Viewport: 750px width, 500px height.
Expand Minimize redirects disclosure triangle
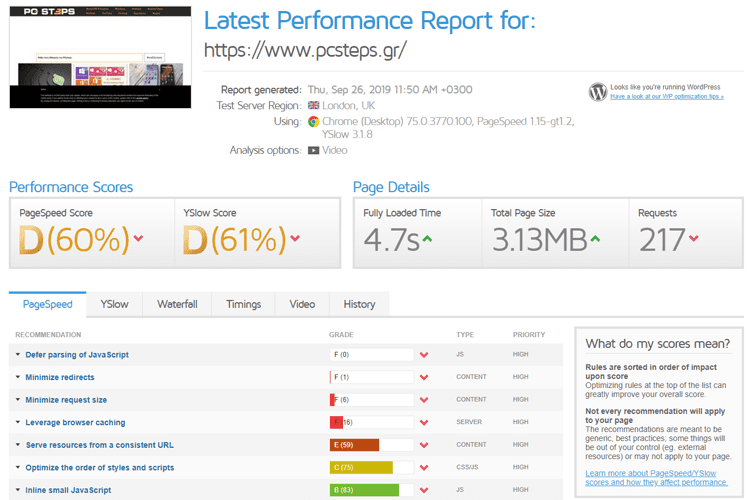click(x=18, y=377)
